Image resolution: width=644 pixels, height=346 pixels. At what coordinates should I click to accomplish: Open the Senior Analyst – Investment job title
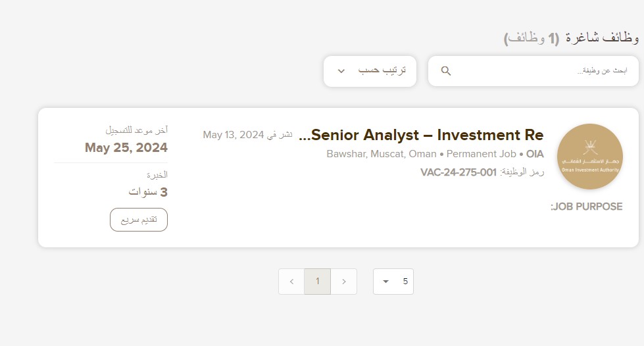click(x=421, y=136)
